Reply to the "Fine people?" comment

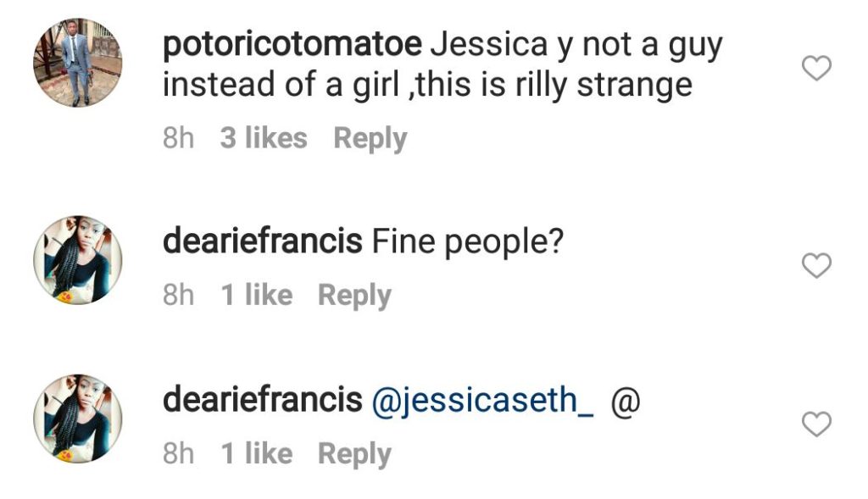pyautogui.click(x=354, y=296)
